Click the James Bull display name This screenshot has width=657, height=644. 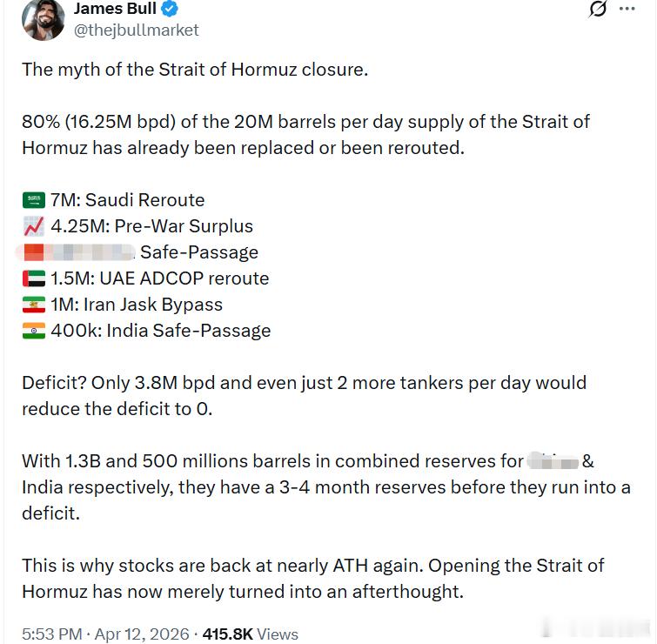pos(114,10)
